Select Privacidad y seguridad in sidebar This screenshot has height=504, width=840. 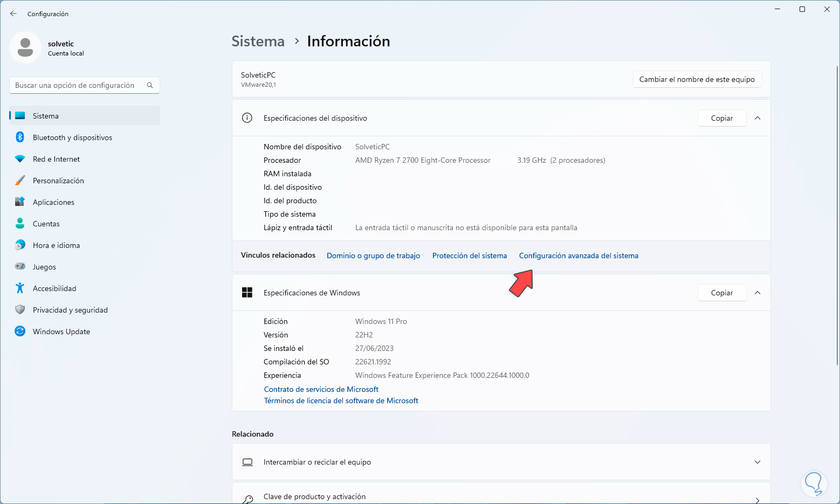tap(70, 310)
